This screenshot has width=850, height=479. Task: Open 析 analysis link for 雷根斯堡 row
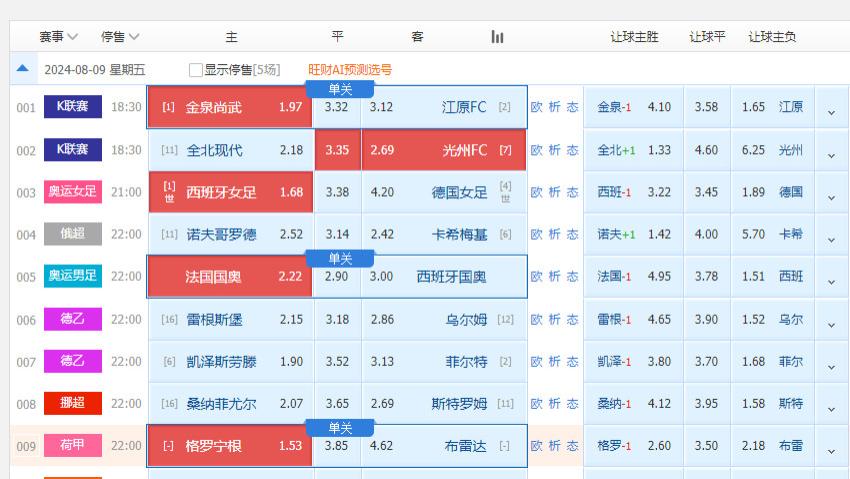[554, 320]
